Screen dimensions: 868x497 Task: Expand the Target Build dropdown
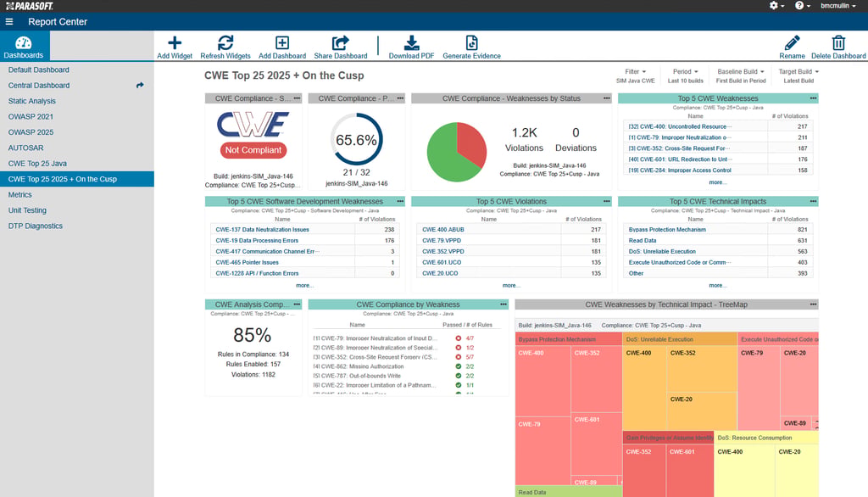[x=798, y=71]
